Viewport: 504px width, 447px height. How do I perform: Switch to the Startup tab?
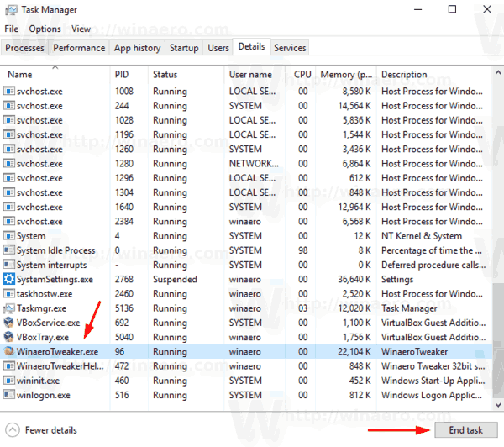(x=184, y=48)
